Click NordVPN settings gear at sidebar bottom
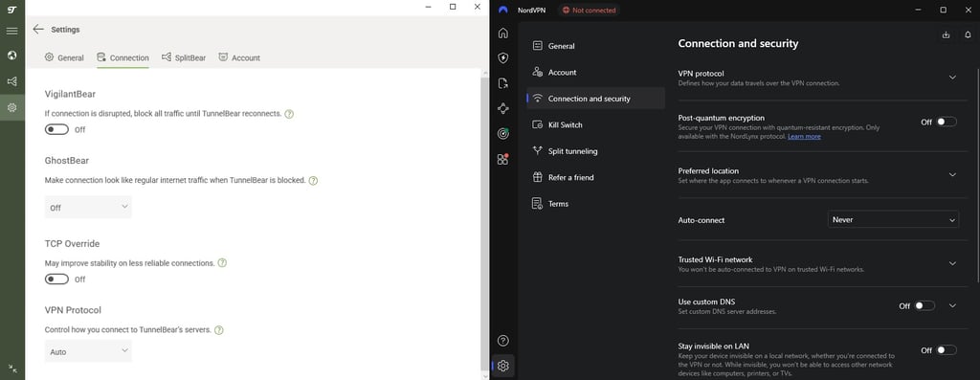 (x=503, y=366)
